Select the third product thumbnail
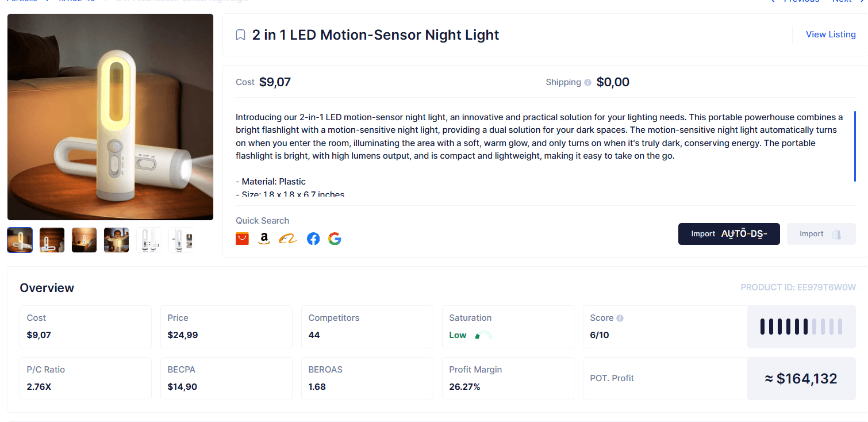868x422 pixels. [x=84, y=240]
